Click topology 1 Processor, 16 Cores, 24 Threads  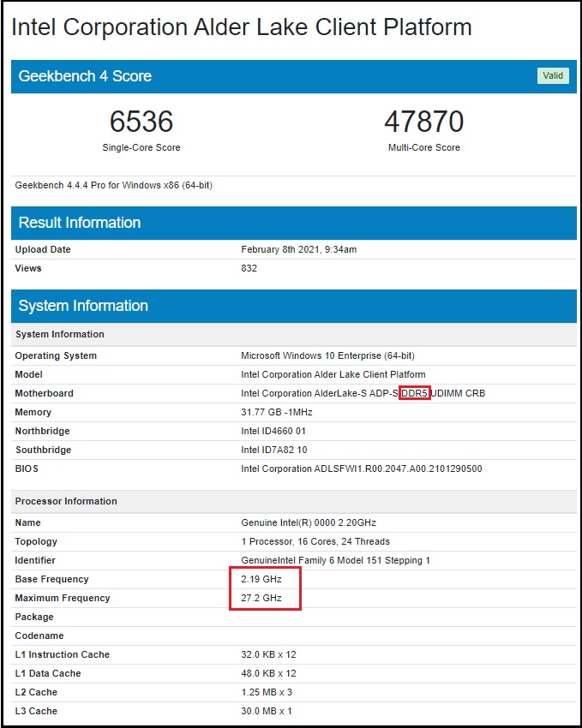pos(315,541)
